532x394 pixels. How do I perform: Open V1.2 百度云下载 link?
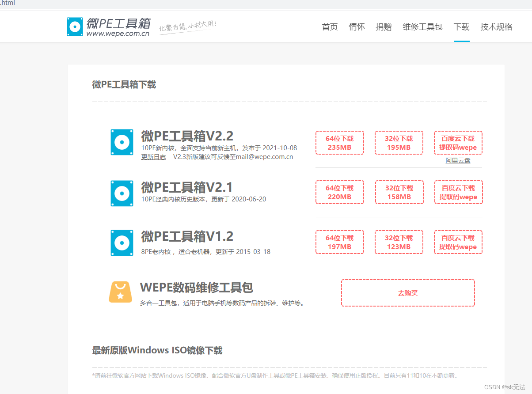[458, 242]
